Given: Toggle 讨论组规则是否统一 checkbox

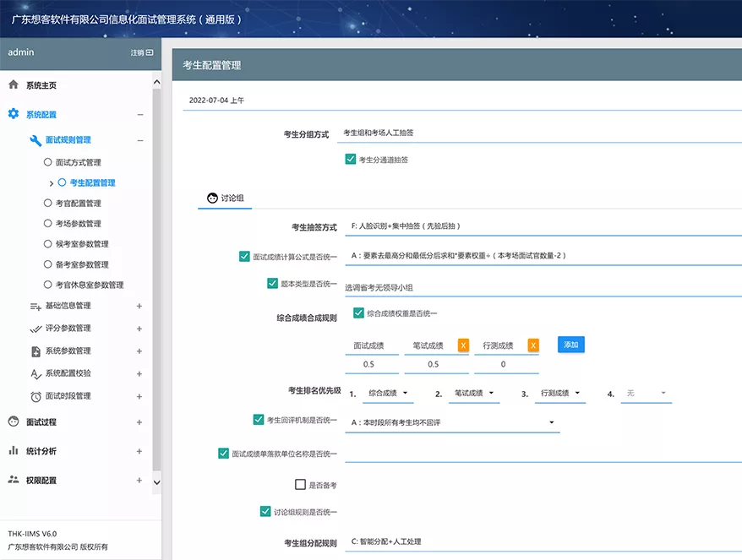Looking at the screenshot, I should click(265, 511).
